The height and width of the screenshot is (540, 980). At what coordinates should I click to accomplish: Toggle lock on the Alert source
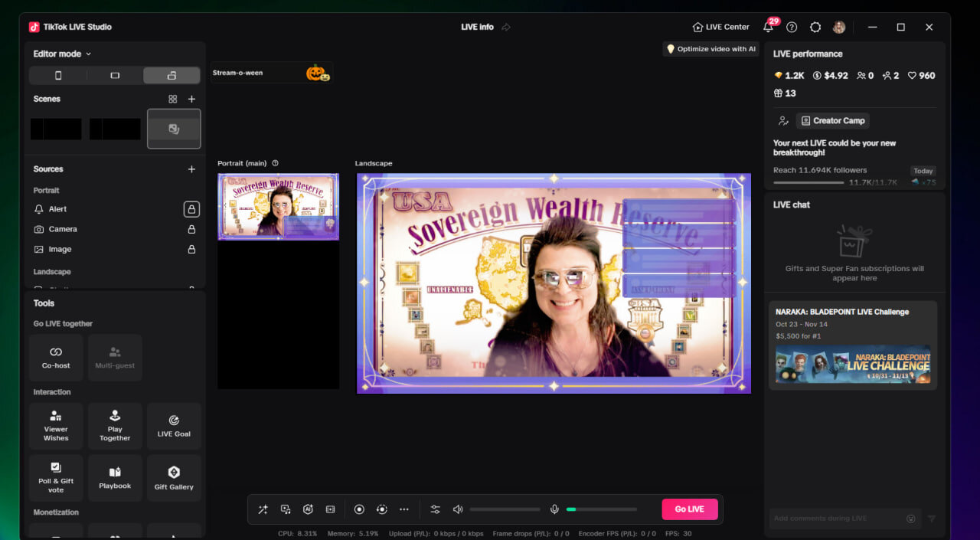point(191,209)
